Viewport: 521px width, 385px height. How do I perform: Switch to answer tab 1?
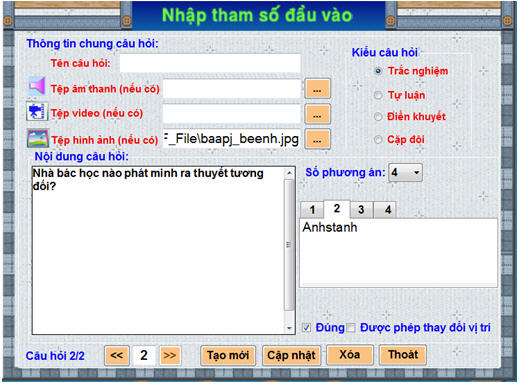tap(312, 210)
